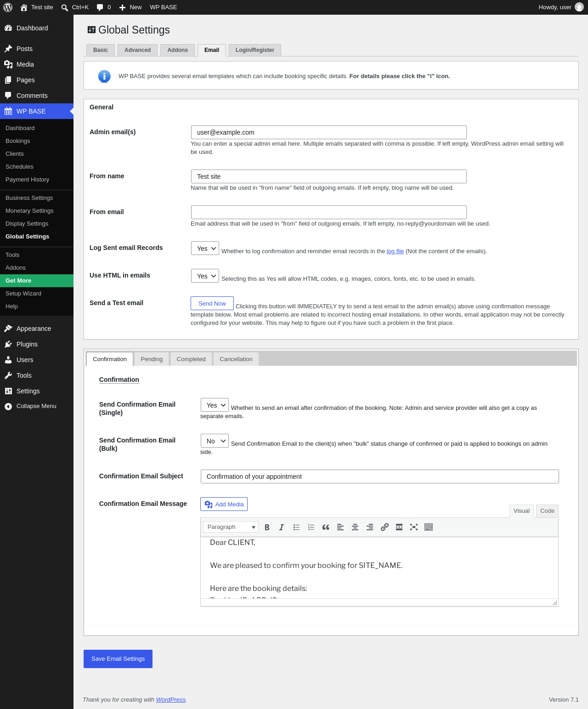Image resolution: width=588 pixels, height=709 pixels.
Task: Apply blockquote formatting in editor
Action: pos(326,527)
